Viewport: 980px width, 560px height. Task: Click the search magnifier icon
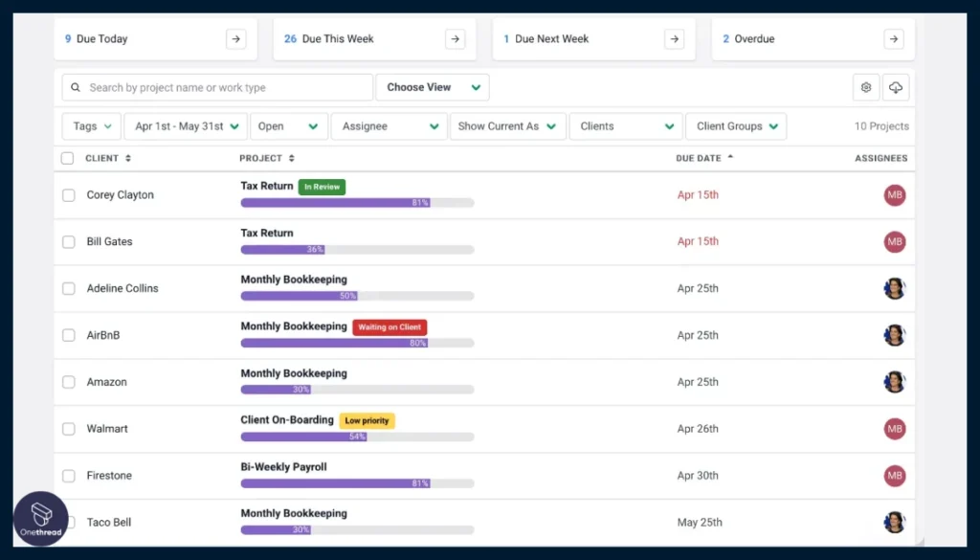pos(76,87)
